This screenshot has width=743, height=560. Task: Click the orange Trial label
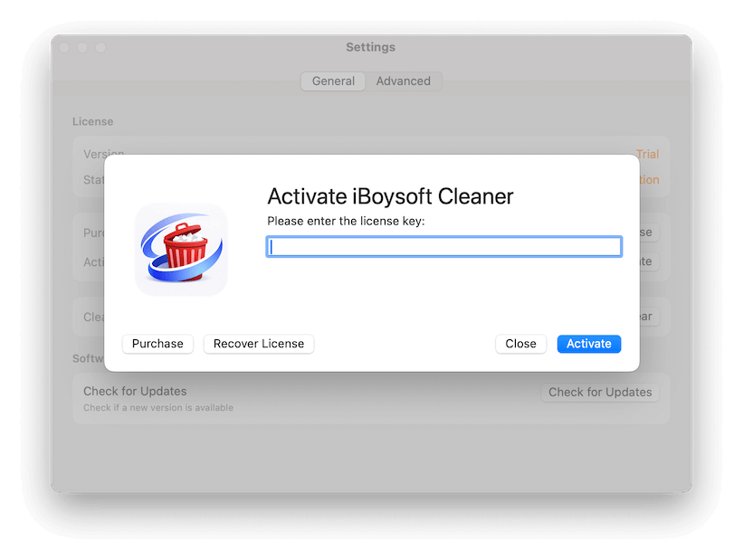[x=648, y=154]
